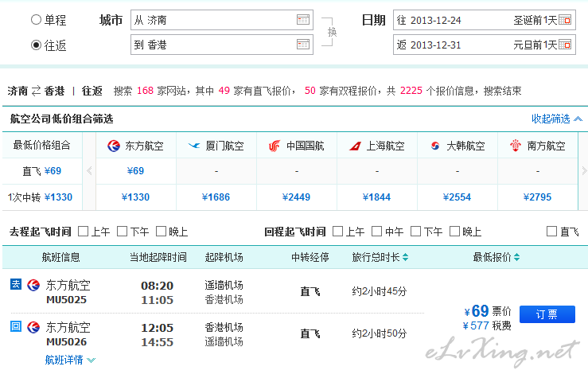Choose 南方航空 fare ¥2795
Viewport: 588px width, 378px height.
[537, 197]
